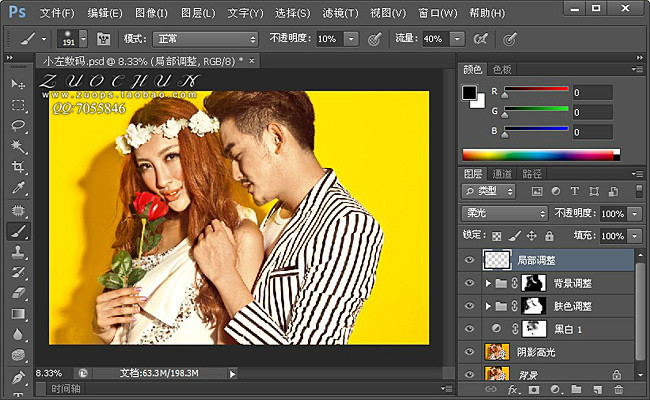Delete layer trash icon
The height and width of the screenshot is (400, 650).
pyautogui.click(x=618, y=389)
